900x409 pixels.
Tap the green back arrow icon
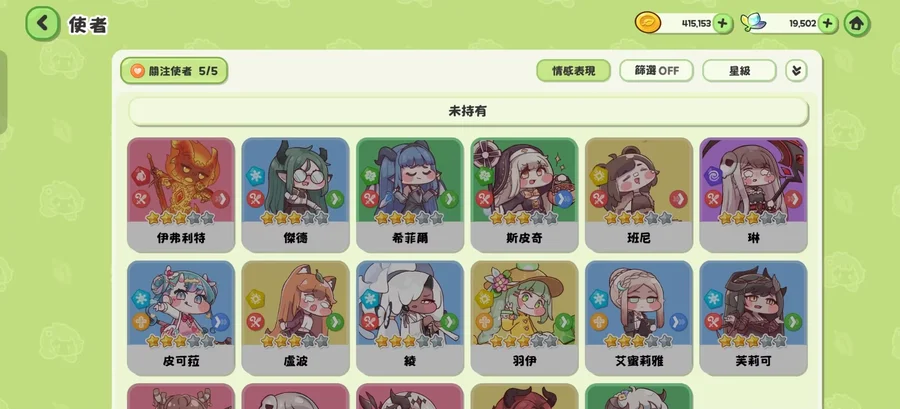(42, 24)
